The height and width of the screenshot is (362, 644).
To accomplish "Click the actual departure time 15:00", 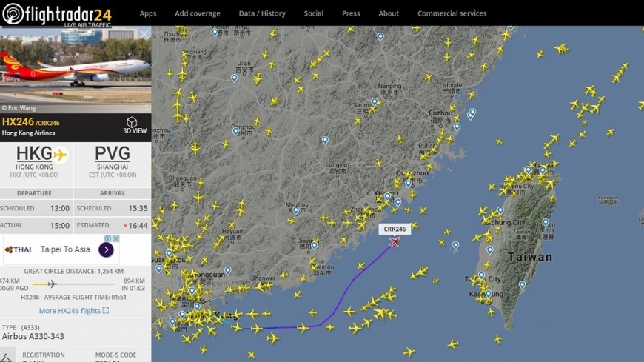I will click(x=59, y=226).
